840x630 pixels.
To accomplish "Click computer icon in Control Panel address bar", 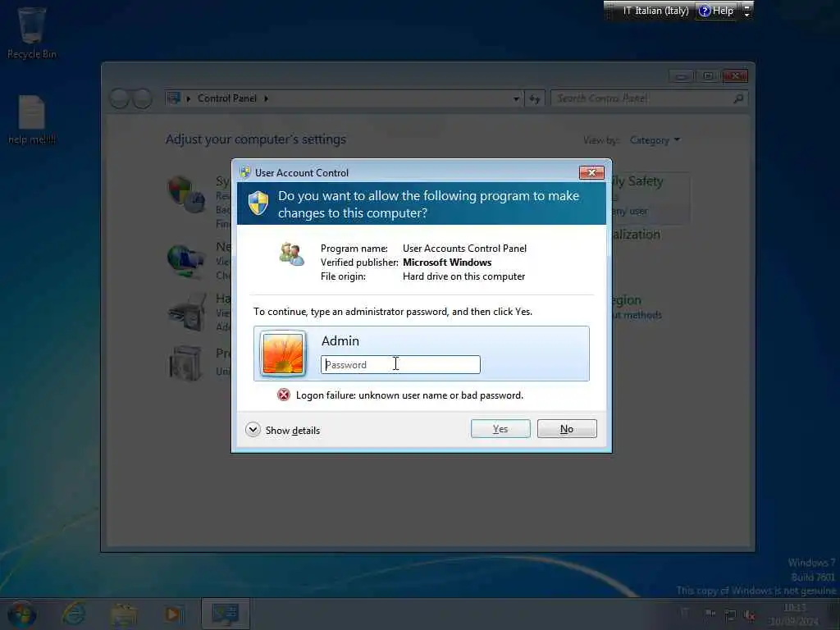I will click(174, 98).
